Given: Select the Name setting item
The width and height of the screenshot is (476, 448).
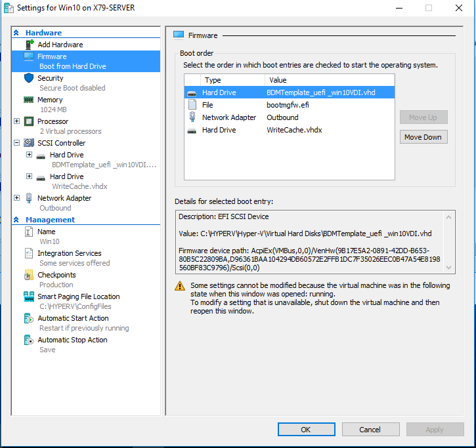Looking at the screenshot, I should pyautogui.click(x=46, y=232).
